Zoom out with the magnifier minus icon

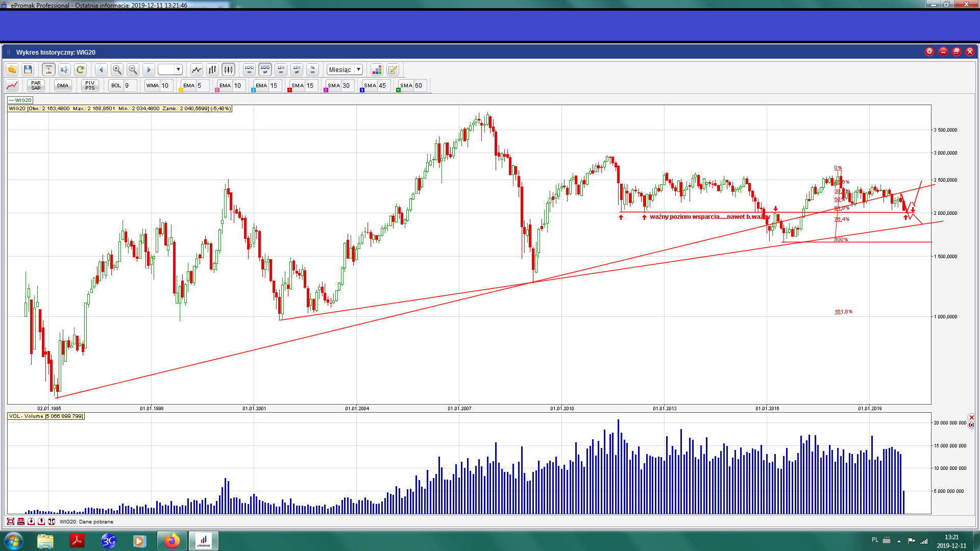(x=133, y=70)
